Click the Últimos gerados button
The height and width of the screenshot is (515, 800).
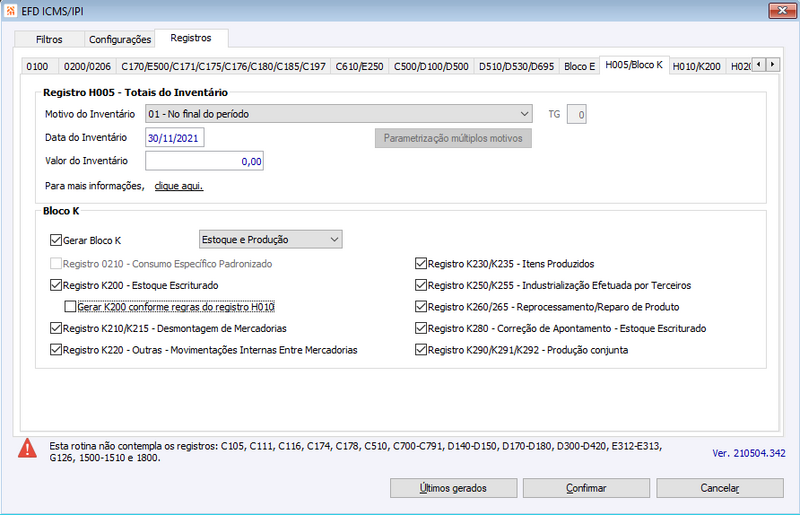point(453,488)
